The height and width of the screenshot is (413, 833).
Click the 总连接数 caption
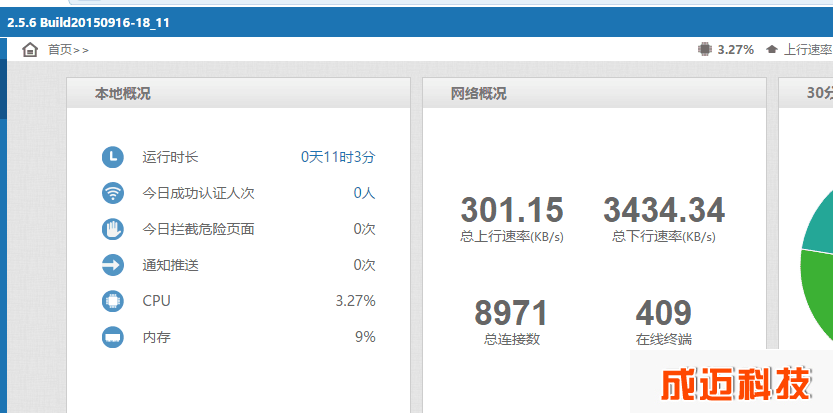coord(512,340)
